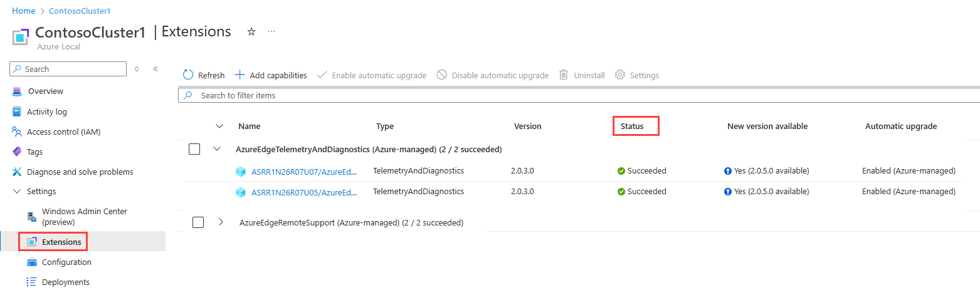This screenshot has height=295, width=980.
Task: Click the ContosoCluster1 breadcrumb link
Action: click(80, 11)
